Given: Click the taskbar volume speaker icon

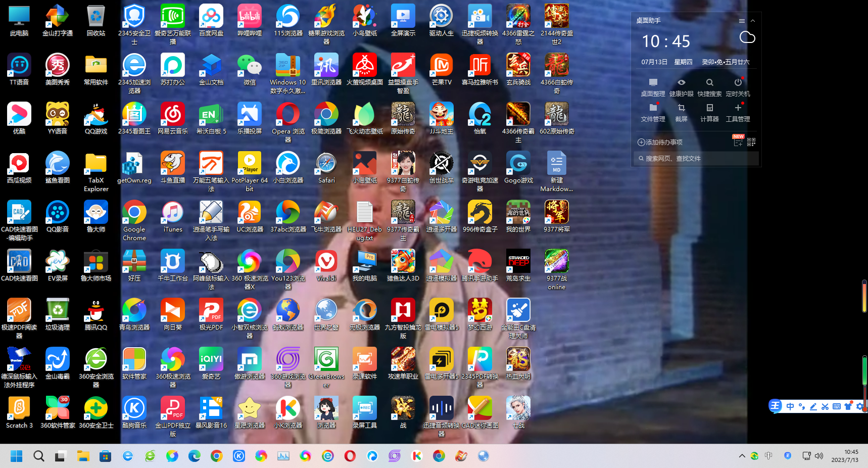Looking at the screenshot, I should (x=819, y=456).
